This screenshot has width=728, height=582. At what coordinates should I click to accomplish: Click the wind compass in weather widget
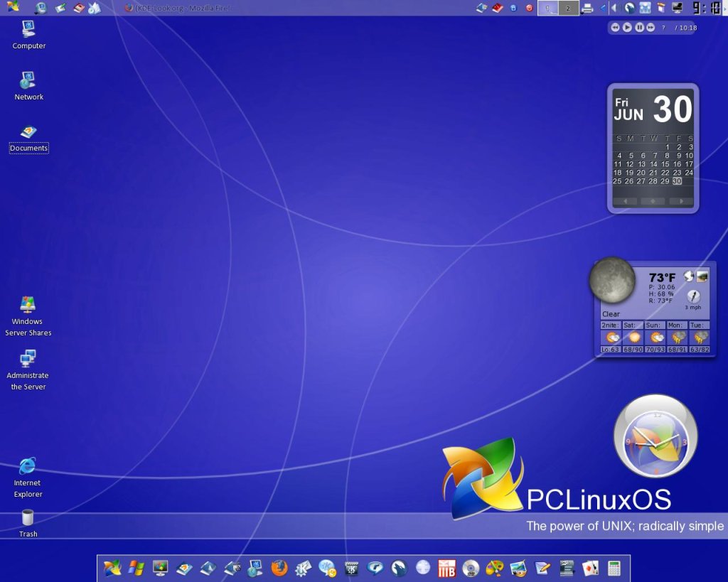[693, 296]
